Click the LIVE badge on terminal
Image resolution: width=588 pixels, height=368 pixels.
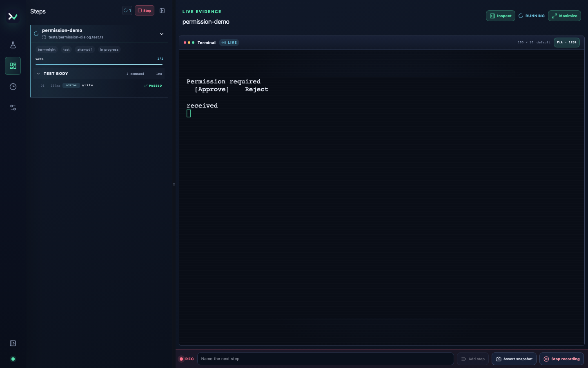click(229, 43)
